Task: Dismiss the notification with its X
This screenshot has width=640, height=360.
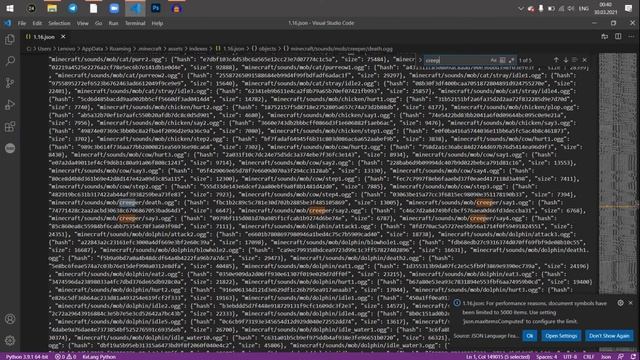Action: (x=631, y=303)
